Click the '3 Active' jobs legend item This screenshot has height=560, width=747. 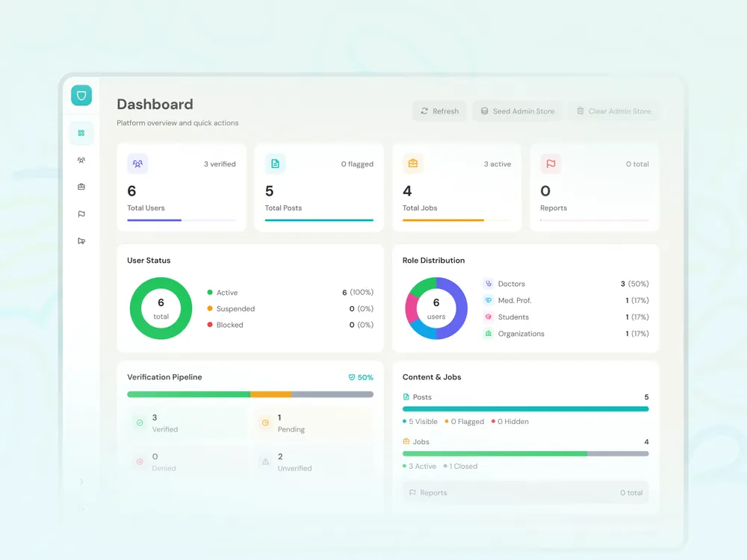pos(419,466)
